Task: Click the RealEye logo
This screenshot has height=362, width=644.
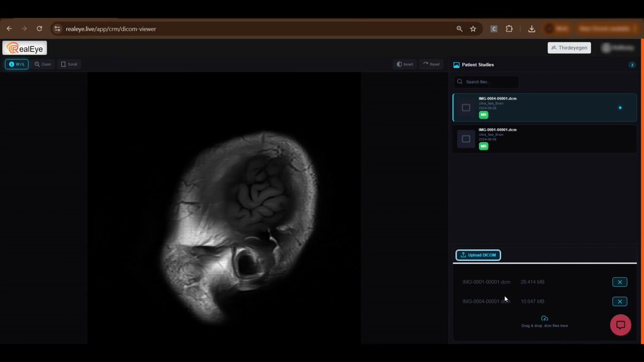Action: [x=25, y=48]
